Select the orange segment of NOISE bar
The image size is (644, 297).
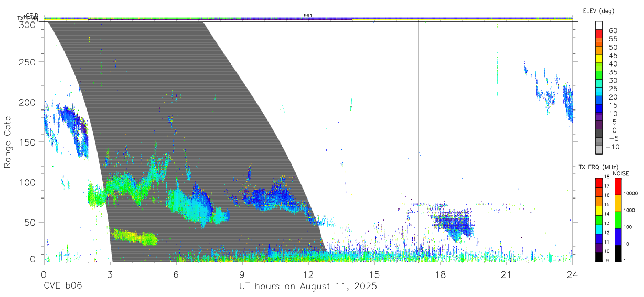tap(618, 203)
